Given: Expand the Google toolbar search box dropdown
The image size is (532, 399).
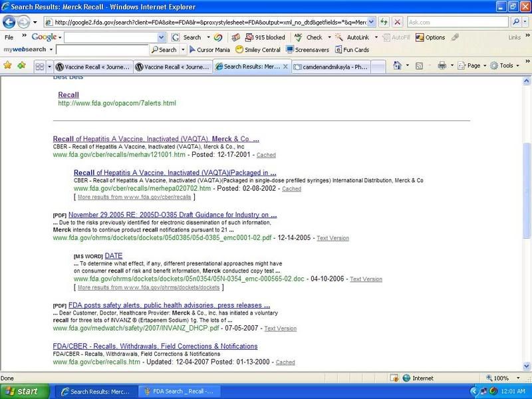Looking at the screenshot, I should click(162, 37).
